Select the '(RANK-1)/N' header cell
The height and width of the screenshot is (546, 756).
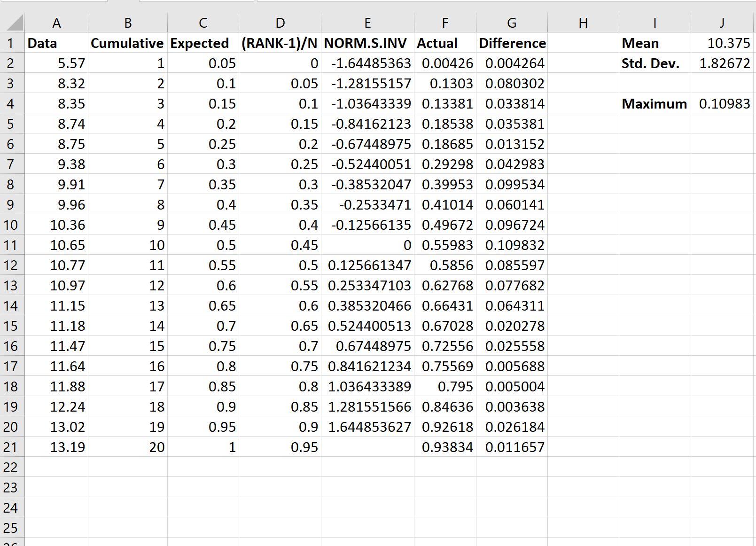280,43
